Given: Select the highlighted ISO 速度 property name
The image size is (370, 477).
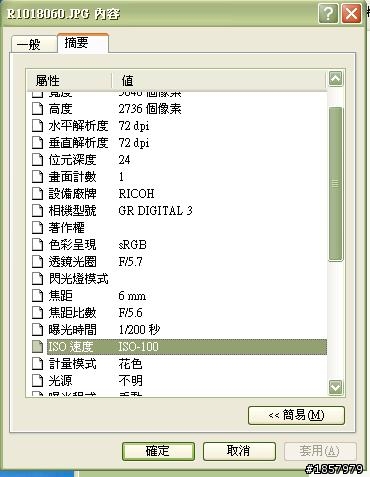Looking at the screenshot, I should [x=70, y=347].
